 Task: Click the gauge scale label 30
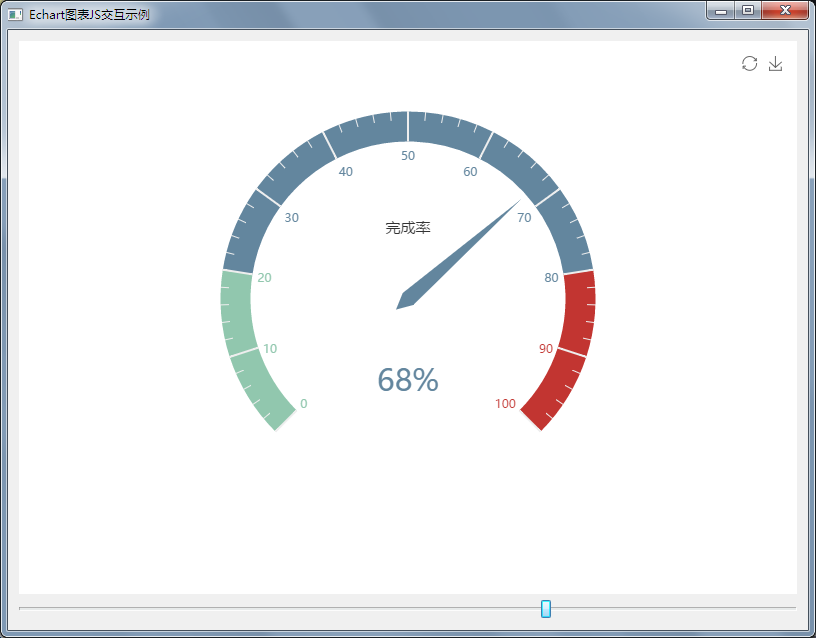(x=292, y=218)
